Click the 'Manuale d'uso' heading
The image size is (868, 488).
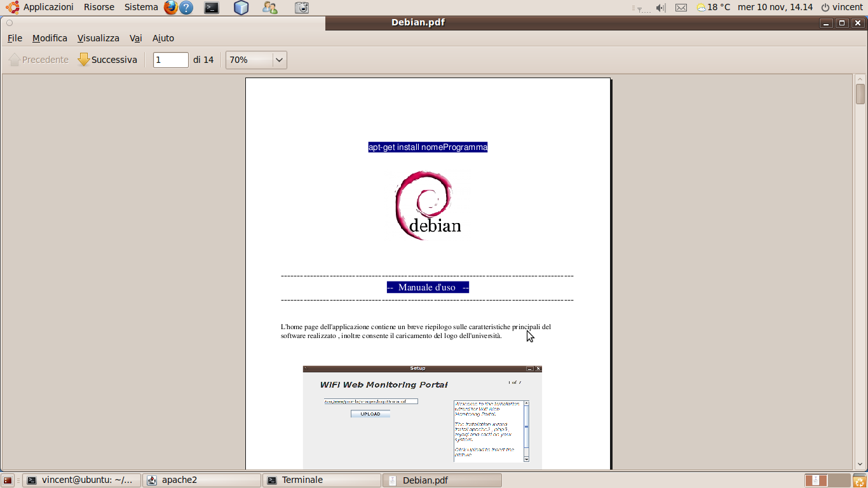click(428, 287)
